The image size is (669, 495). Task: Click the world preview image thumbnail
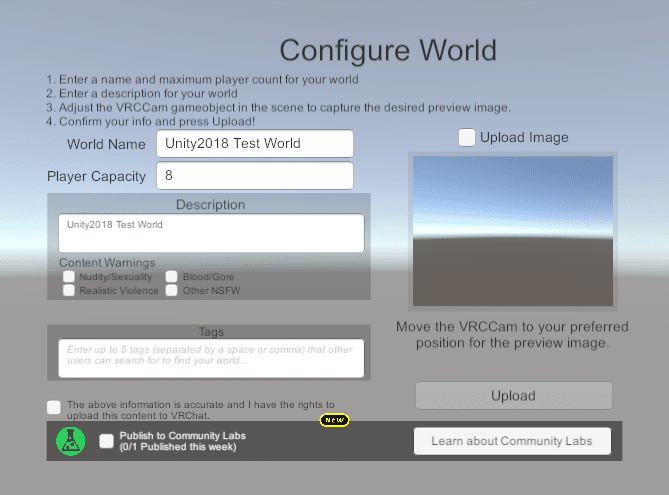[513, 231]
